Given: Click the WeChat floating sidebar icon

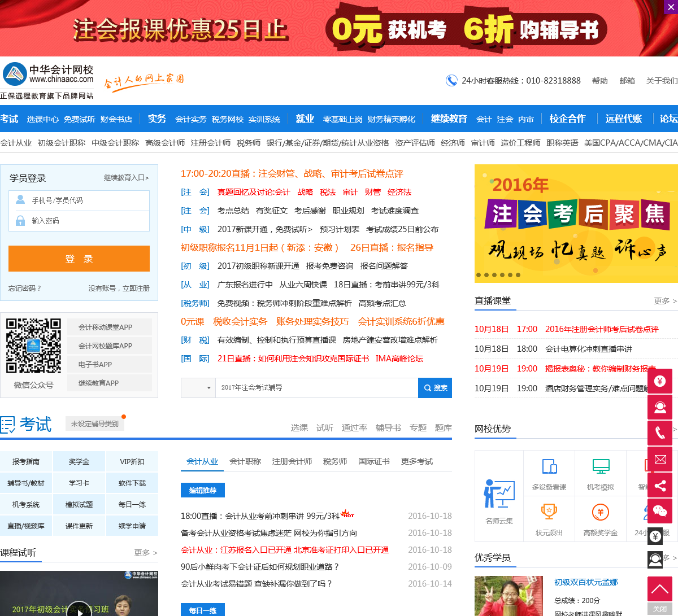Looking at the screenshot, I should tap(660, 511).
